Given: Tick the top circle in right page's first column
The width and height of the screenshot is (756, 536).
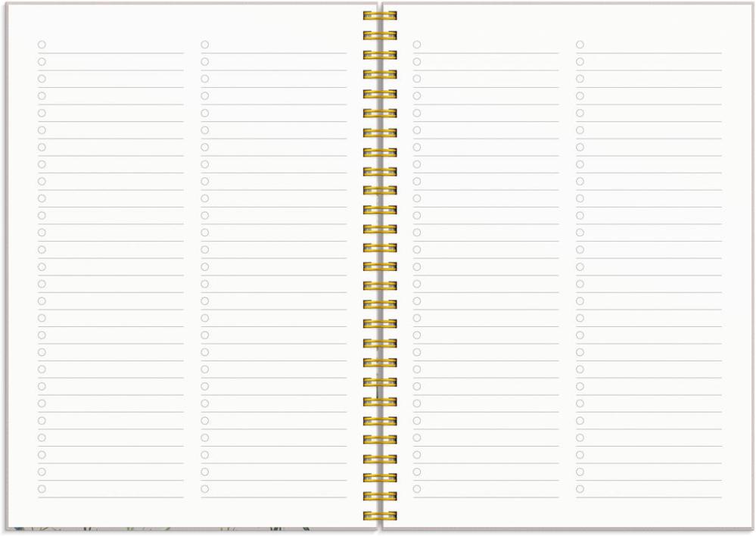Looking at the screenshot, I should point(417,45).
